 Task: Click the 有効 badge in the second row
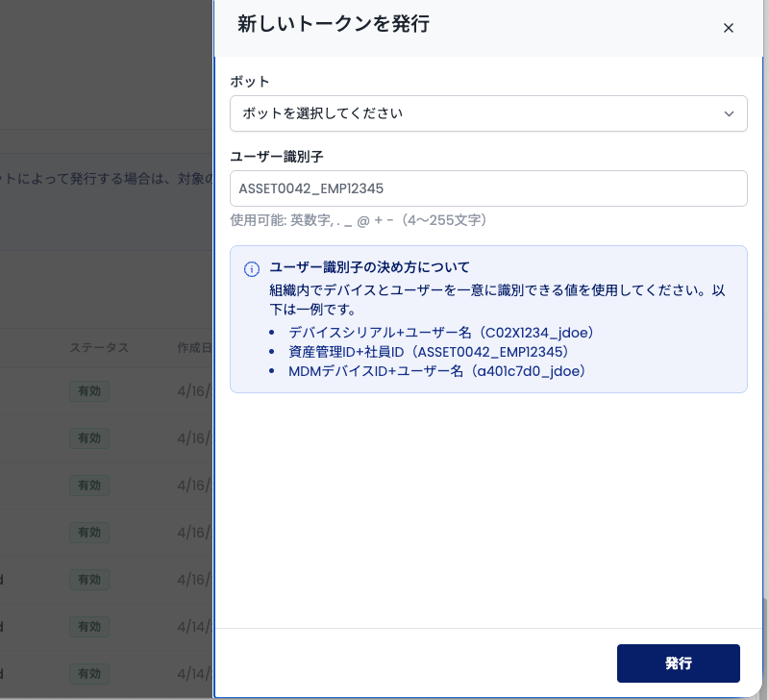click(x=88, y=438)
